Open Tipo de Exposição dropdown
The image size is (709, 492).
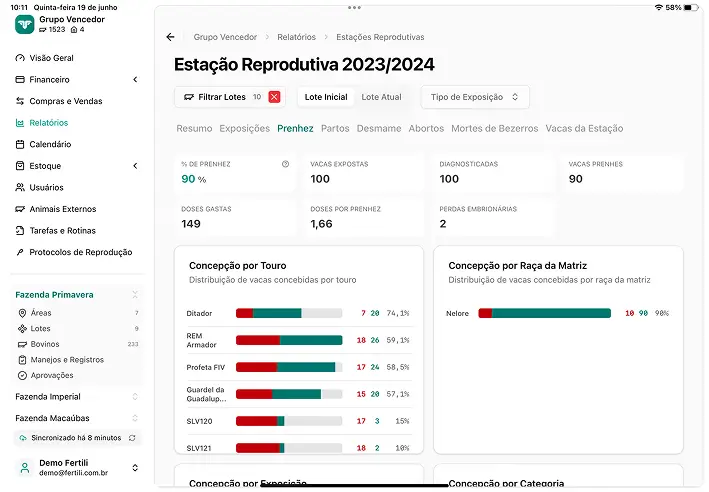tap(475, 97)
